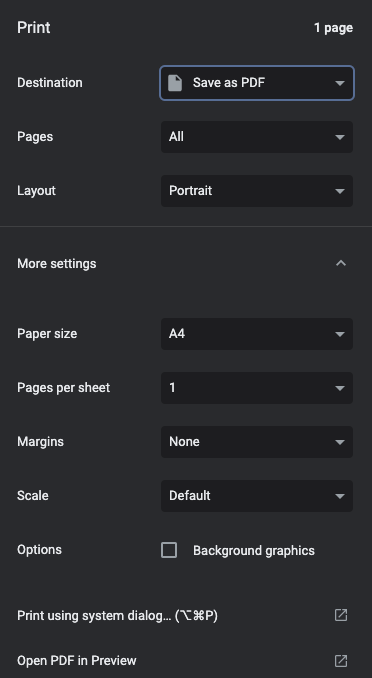
Task: Click the external-link icon for Open PDF in Preview
Action: click(x=341, y=661)
